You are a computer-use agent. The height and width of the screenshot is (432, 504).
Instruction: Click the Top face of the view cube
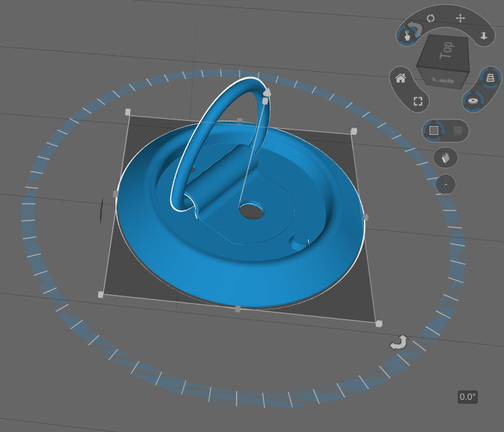(447, 50)
